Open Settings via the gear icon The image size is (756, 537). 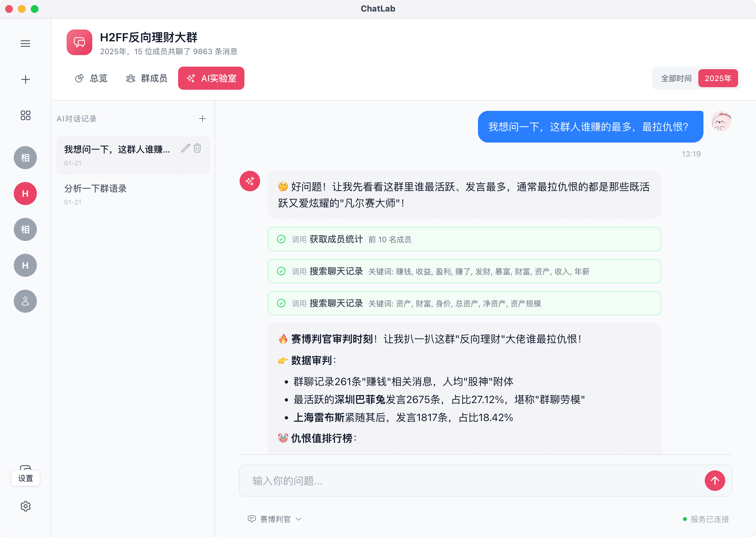tap(25, 506)
